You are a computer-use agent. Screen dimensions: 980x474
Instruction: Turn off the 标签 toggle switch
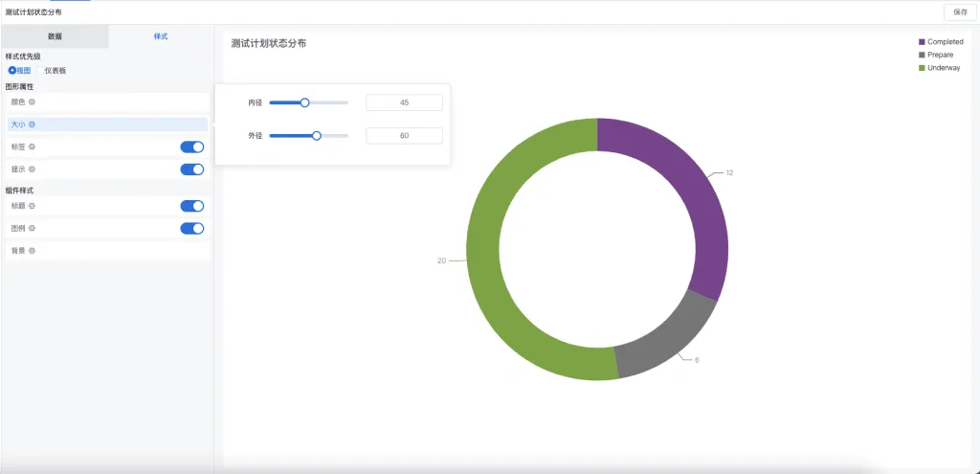tap(191, 147)
